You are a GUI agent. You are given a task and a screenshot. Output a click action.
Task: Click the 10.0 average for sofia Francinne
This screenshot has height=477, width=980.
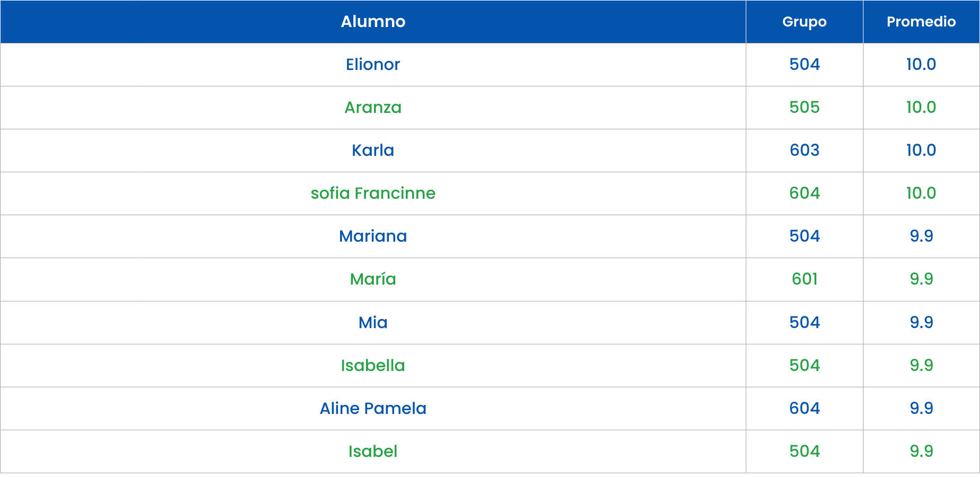(x=921, y=193)
